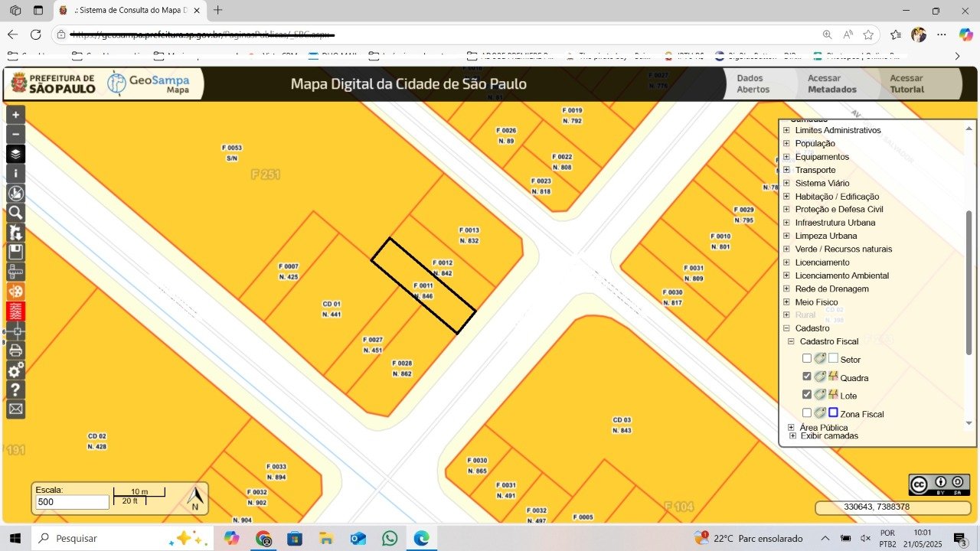The width and height of the screenshot is (980, 551).
Task: Expand the População layer group
Action: tap(786, 143)
